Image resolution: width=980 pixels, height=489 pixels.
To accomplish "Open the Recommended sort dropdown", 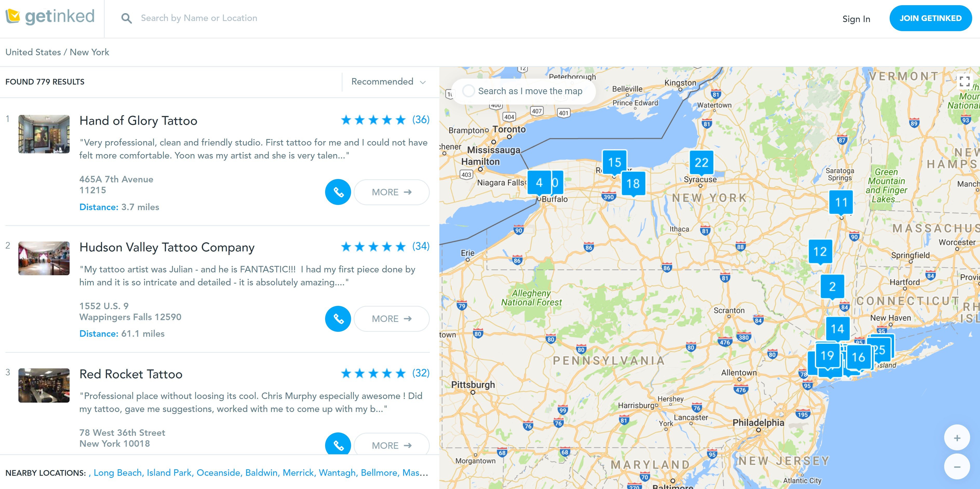I will point(388,82).
